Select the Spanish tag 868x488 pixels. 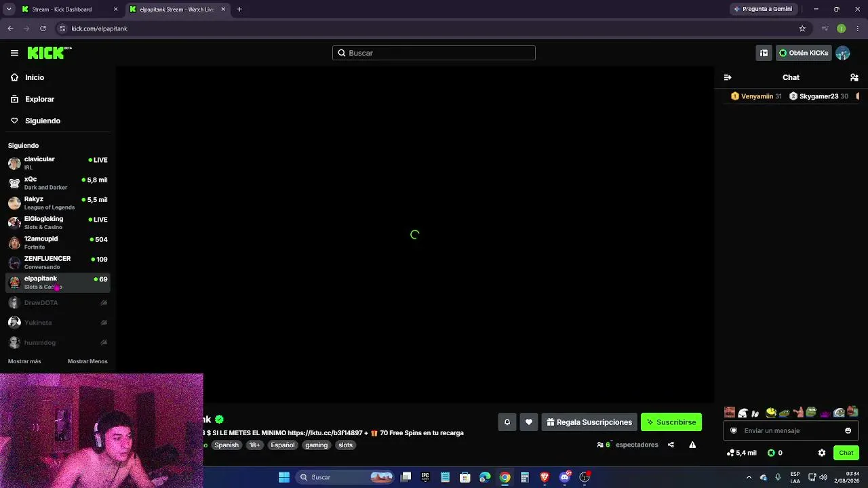tap(226, 445)
